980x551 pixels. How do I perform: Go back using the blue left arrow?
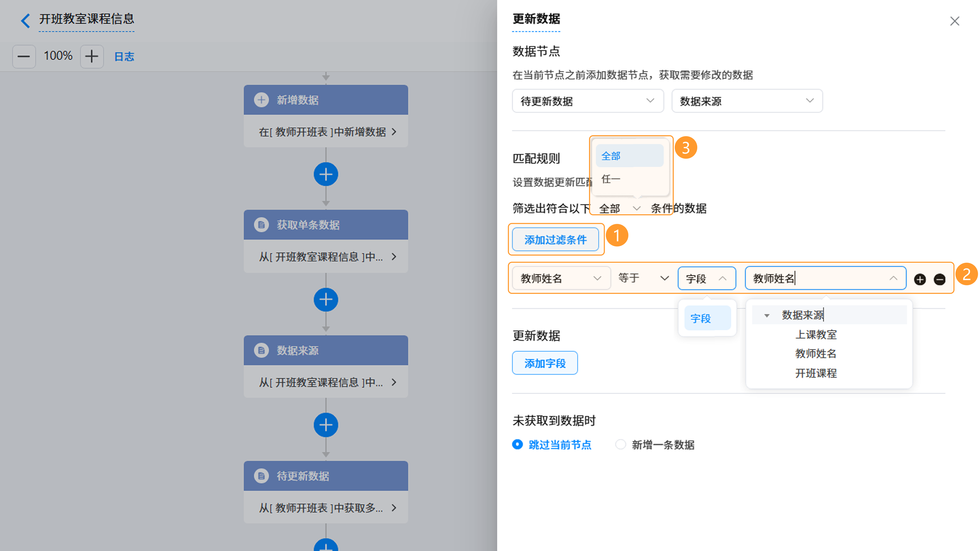(x=25, y=20)
